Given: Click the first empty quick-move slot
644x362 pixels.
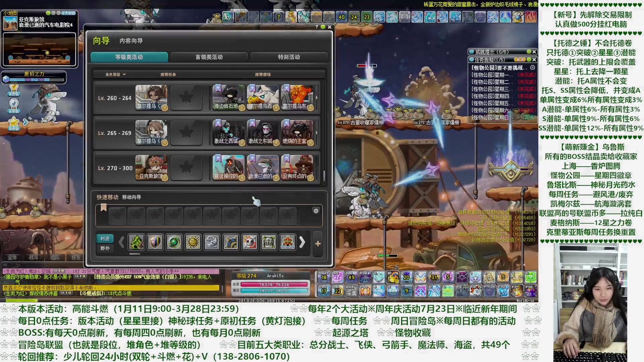Looking at the screenshot, I should [x=117, y=216].
